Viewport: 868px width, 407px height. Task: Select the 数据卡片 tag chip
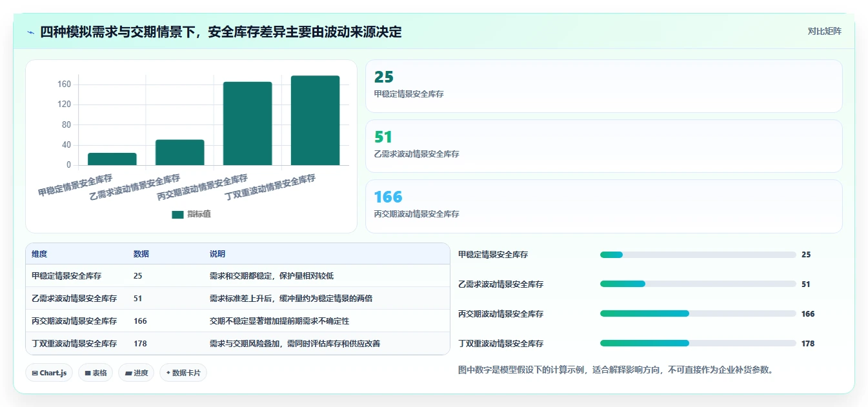pos(183,373)
